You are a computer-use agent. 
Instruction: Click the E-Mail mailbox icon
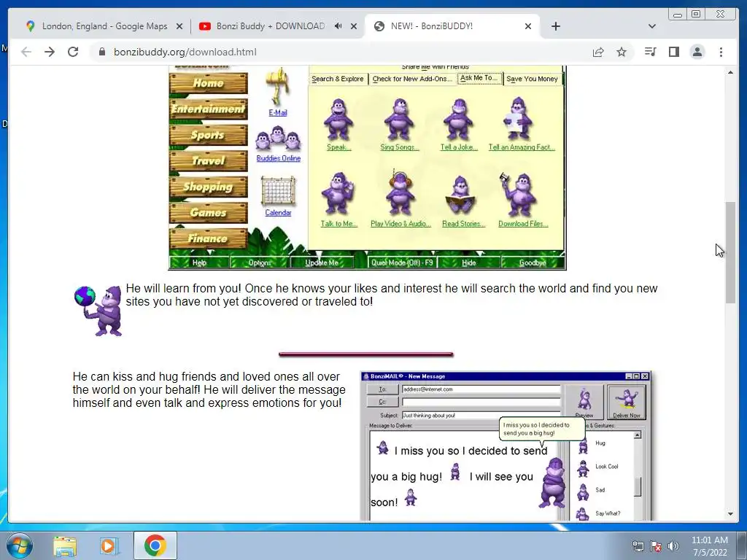(x=278, y=87)
